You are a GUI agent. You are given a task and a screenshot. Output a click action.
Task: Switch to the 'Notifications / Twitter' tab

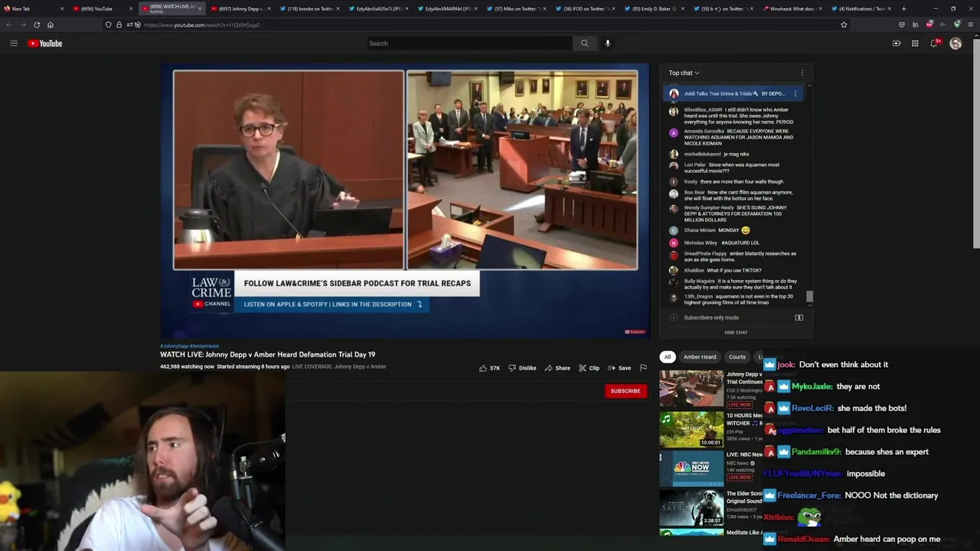coord(862,8)
